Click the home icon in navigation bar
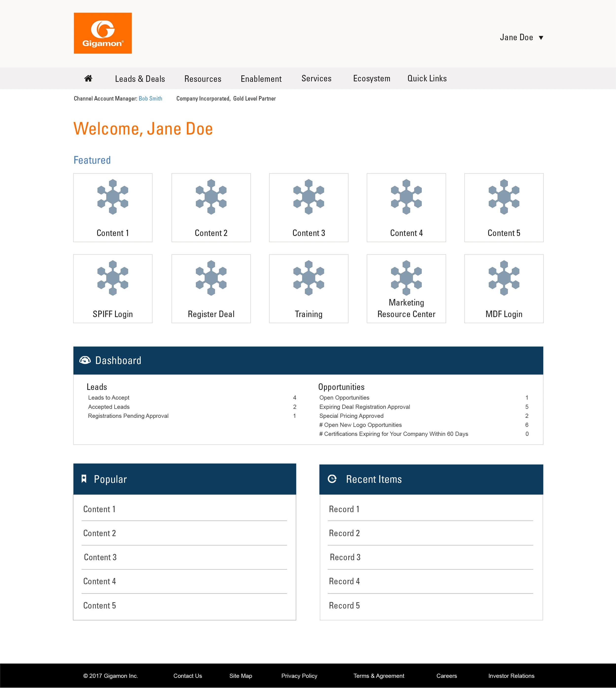The width and height of the screenshot is (616, 688). pyautogui.click(x=88, y=79)
